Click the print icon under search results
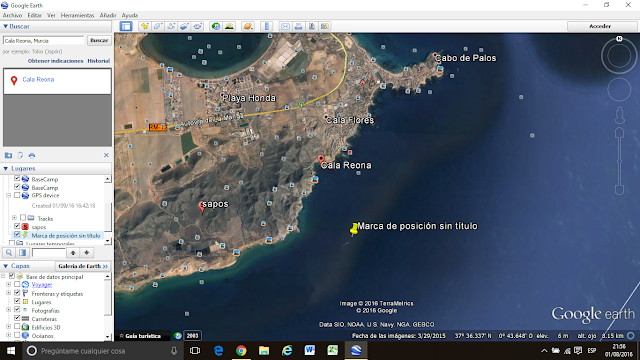Viewport: 640px width, 360px height. (x=32, y=156)
